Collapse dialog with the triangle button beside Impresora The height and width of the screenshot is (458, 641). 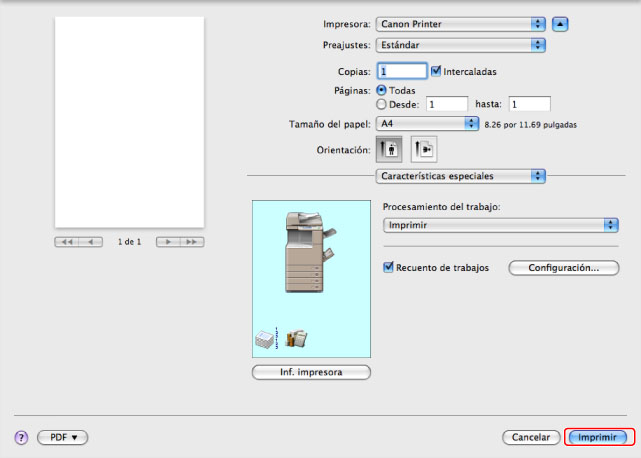tap(561, 23)
